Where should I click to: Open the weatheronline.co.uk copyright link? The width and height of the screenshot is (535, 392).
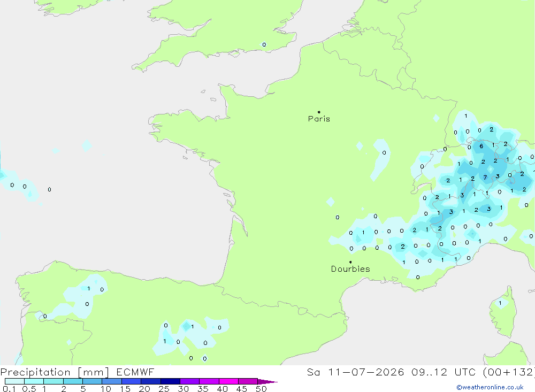[490, 387]
